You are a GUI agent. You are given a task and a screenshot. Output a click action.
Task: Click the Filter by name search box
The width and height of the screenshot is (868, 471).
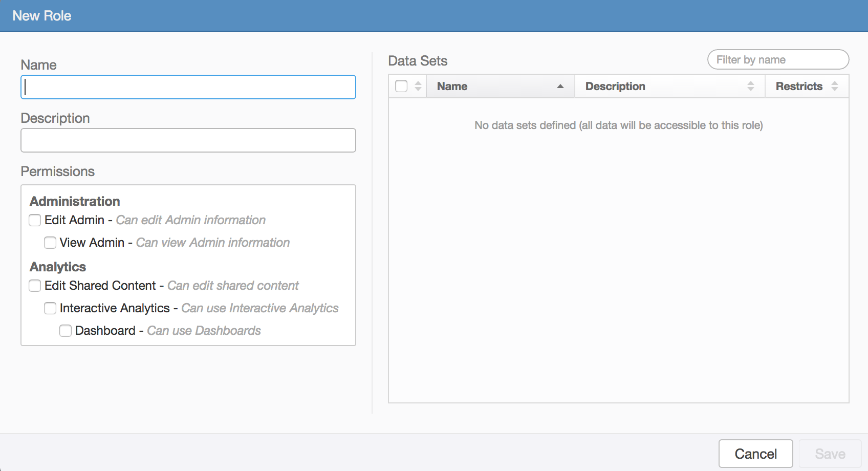(778, 59)
